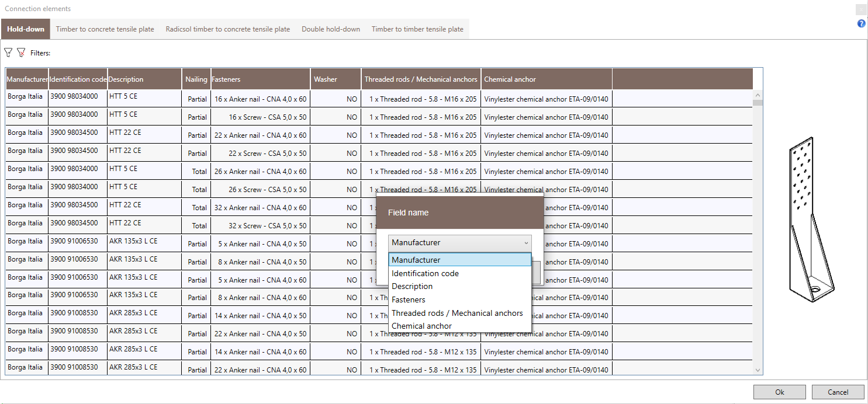Select the cell '22 x Screw - CSA 5,0 x 50'

point(261,153)
